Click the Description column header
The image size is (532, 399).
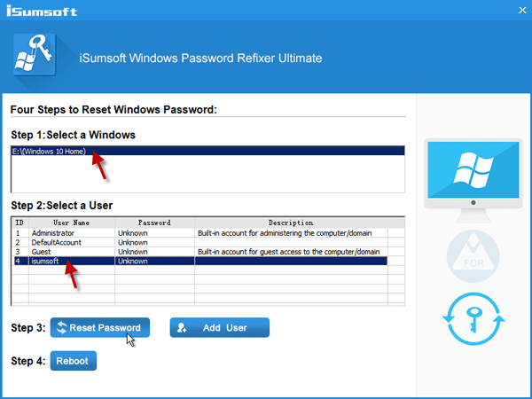291,223
